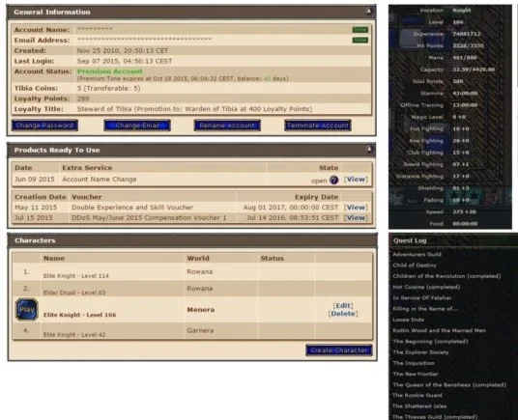Open Rottin Wood and the Married Men quest
This screenshot has height=420, width=518.
440,330
